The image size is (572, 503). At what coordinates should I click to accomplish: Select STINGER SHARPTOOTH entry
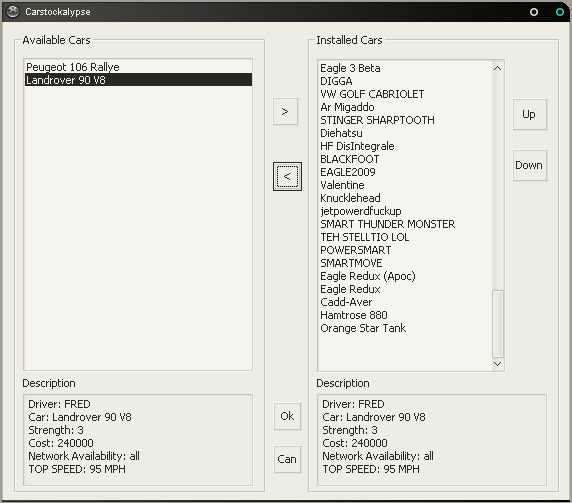(x=405, y=120)
